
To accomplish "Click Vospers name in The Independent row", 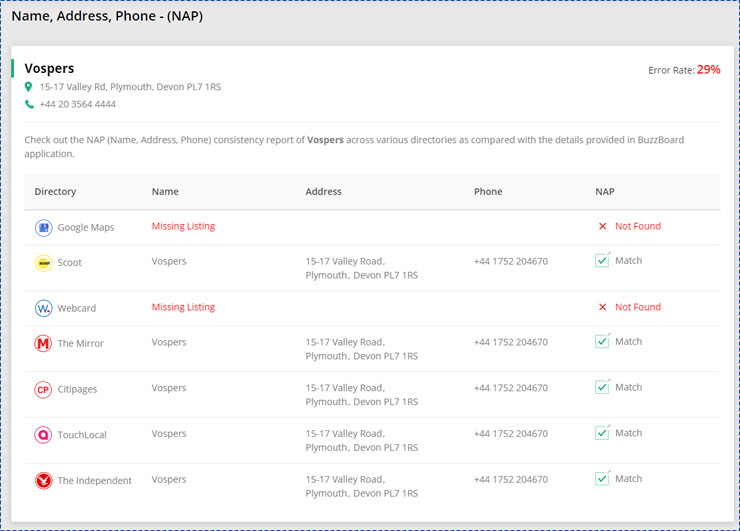I will [x=168, y=479].
